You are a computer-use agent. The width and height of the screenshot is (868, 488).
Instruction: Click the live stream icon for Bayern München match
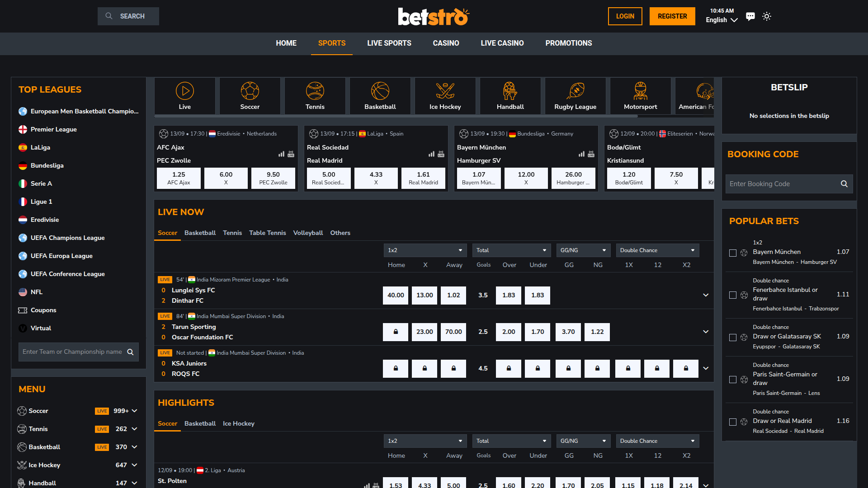click(x=591, y=154)
